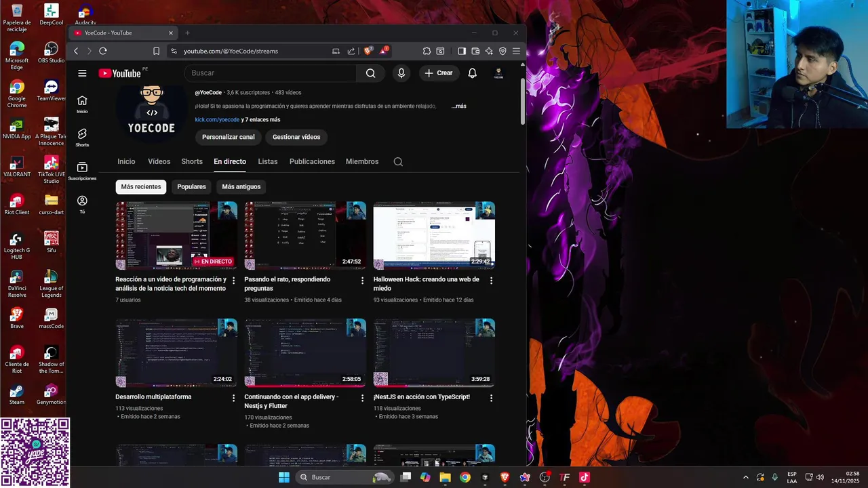Open the YouTube hamburger guide menu
868x488 pixels.
tap(82, 73)
